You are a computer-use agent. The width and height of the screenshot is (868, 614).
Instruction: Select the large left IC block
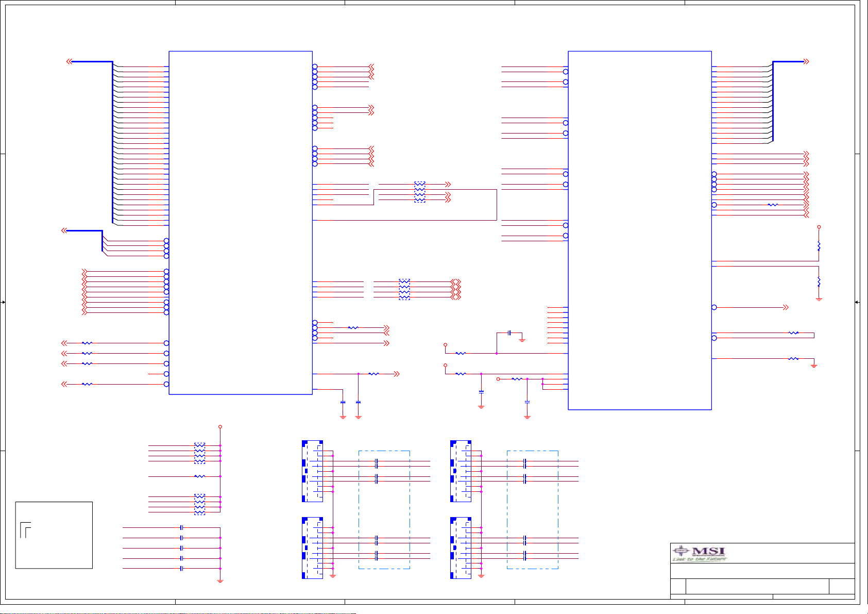point(241,223)
